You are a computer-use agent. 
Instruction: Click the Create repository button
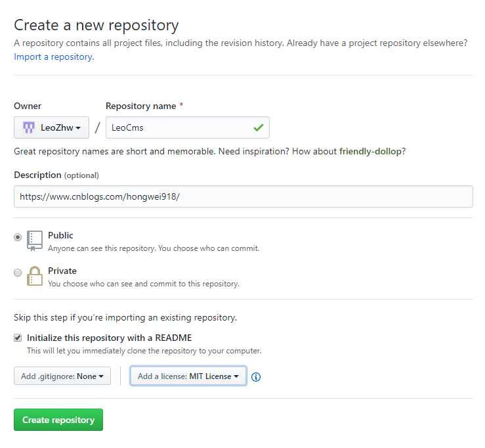[x=58, y=420]
